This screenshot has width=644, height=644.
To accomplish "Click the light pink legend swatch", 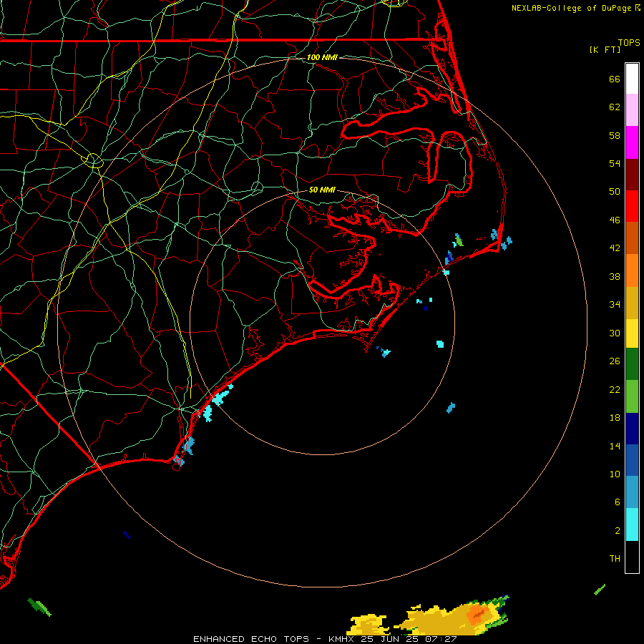I will [632, 110].
